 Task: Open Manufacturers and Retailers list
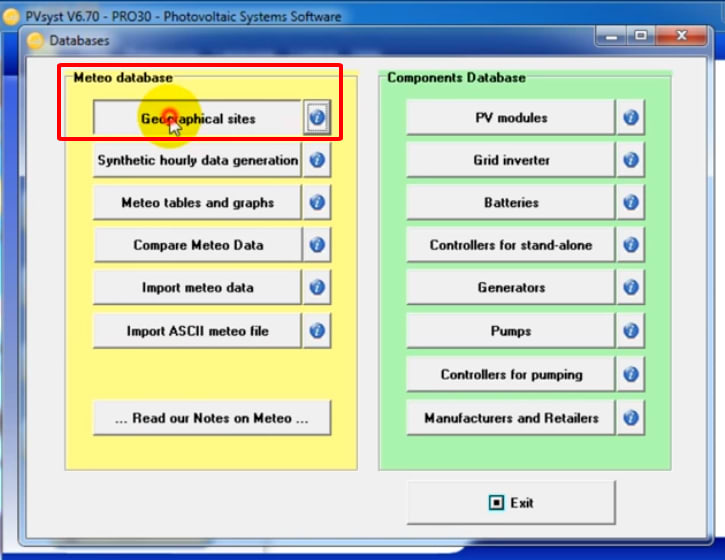click(511, 418)
